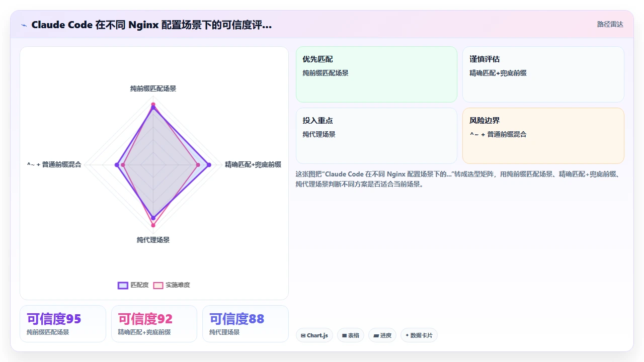Click the lightning icon beside the title

point(24,25)
